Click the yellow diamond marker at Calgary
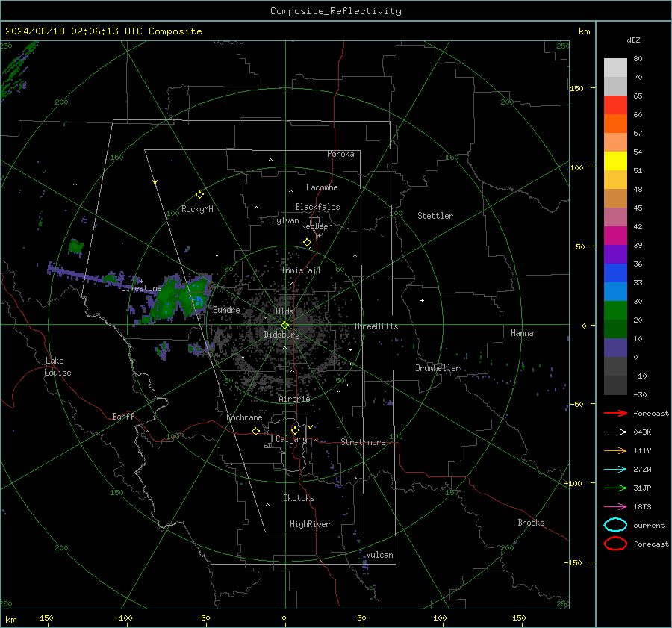The image size is (672, 628). coord(295,430)
